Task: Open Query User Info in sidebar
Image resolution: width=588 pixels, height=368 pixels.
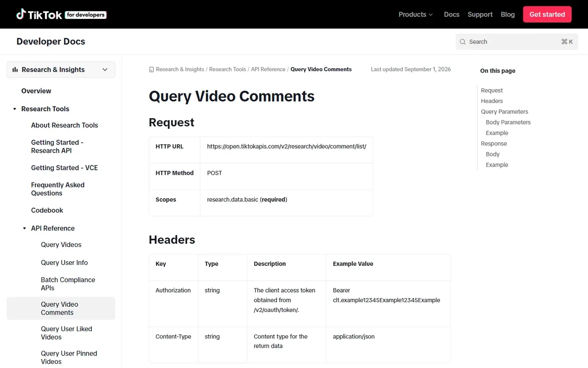Action: pos(64,263)
